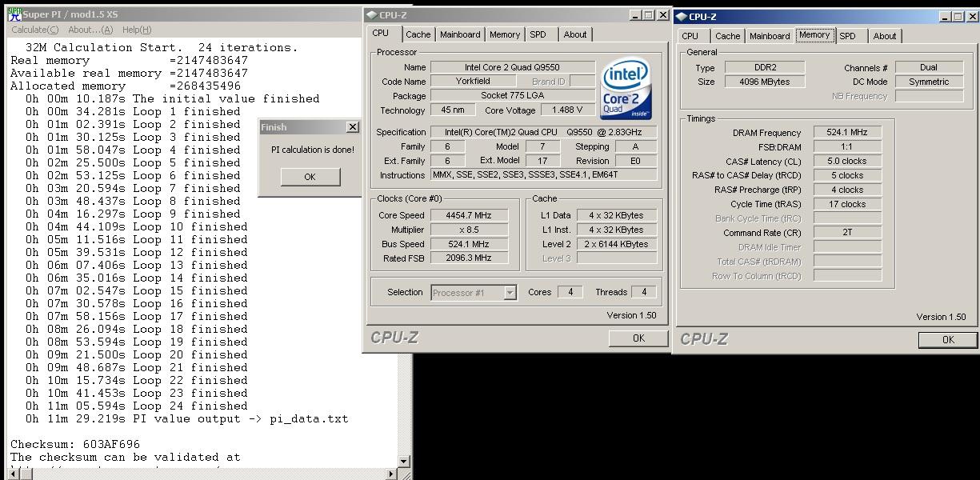The image size is (980, 480).
Task: Select CPU tab in processor CPU-Z window
Action: click(381, 34)
